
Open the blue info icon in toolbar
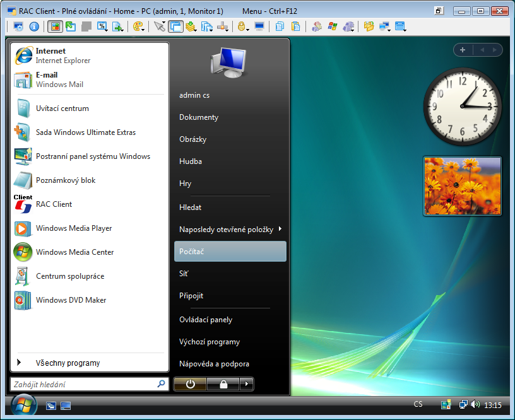34,26
